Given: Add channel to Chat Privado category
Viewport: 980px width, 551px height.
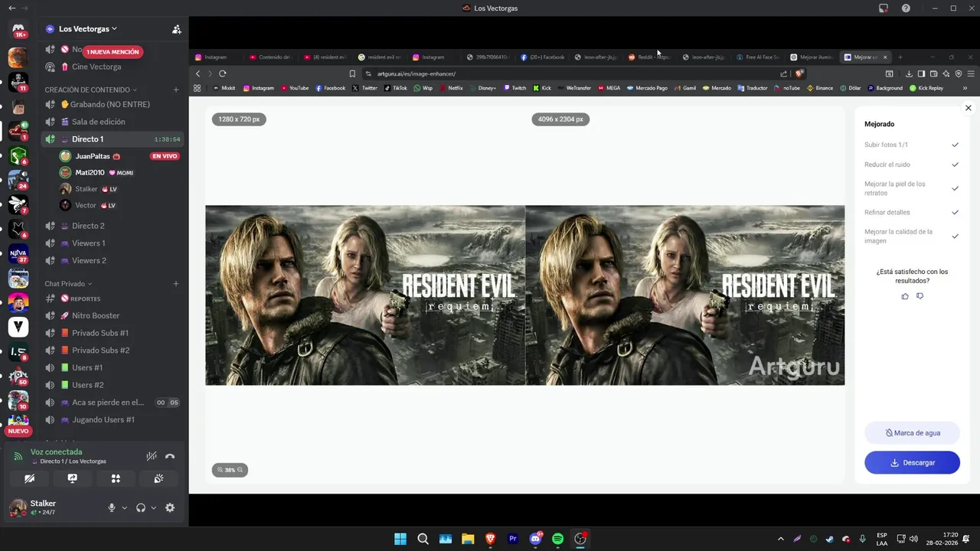Looking at the screenshot, I should pyautogui.click(x=176, y=284).
